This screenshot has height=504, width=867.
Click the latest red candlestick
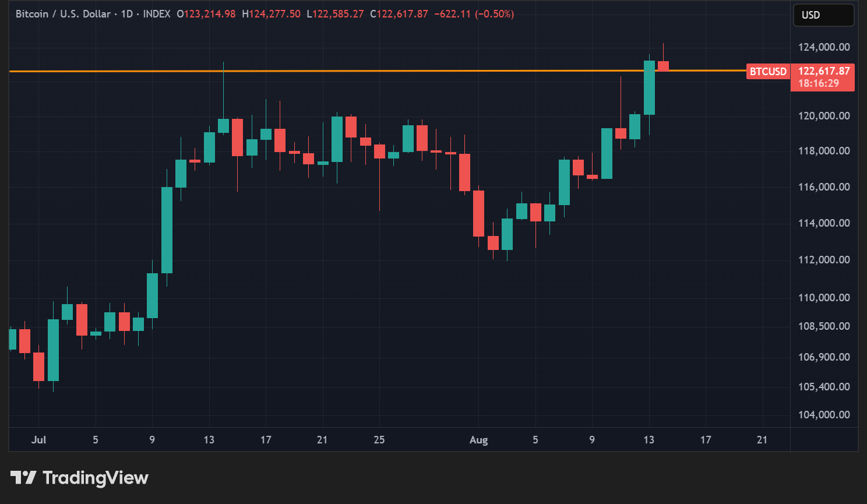664,65
